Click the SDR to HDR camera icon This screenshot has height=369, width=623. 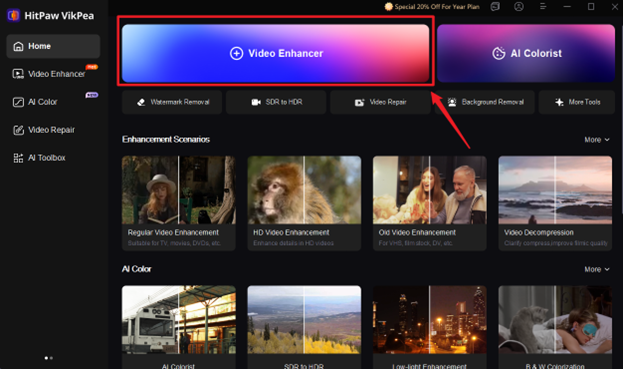256,102
